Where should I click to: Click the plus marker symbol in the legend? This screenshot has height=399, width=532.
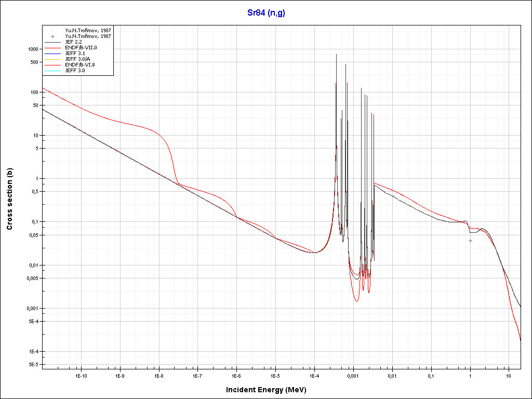pyautogui.click(x=52, y=36)
